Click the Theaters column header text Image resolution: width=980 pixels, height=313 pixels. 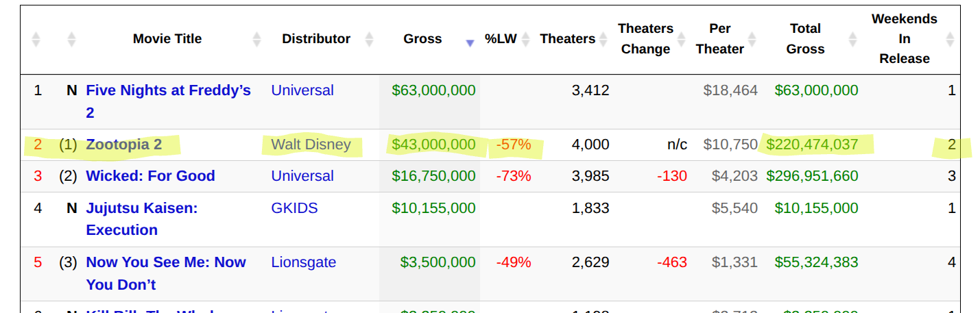click(x=567, y=39)
